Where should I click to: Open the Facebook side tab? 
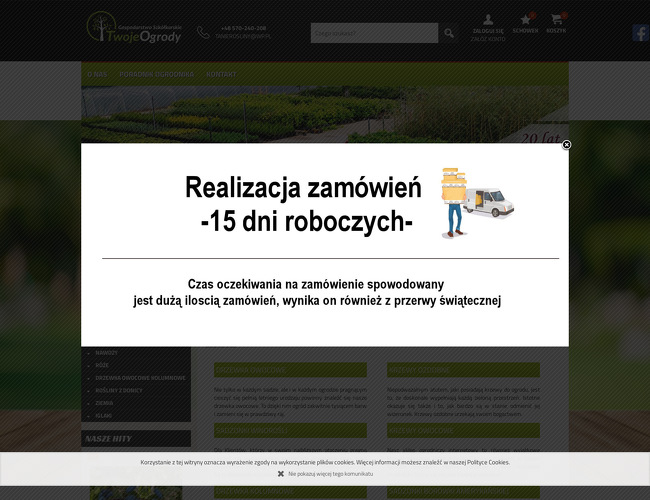click(x=641, y=33)
